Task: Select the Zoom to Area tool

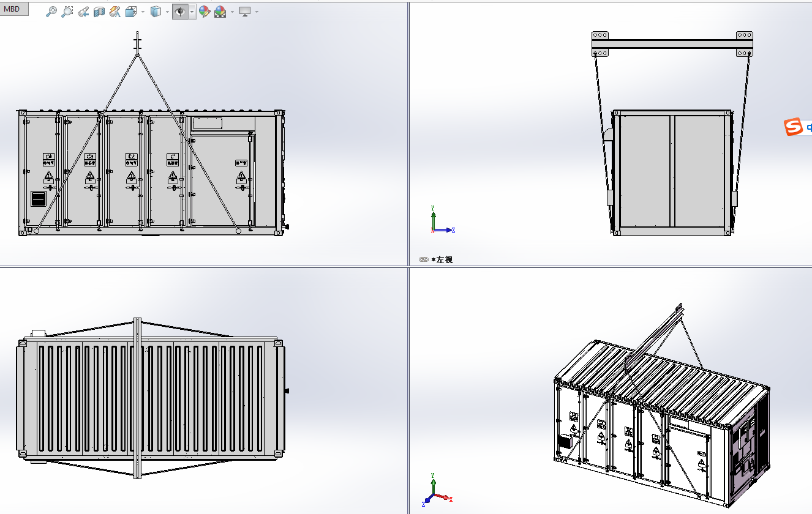Action: click(67, 12)
